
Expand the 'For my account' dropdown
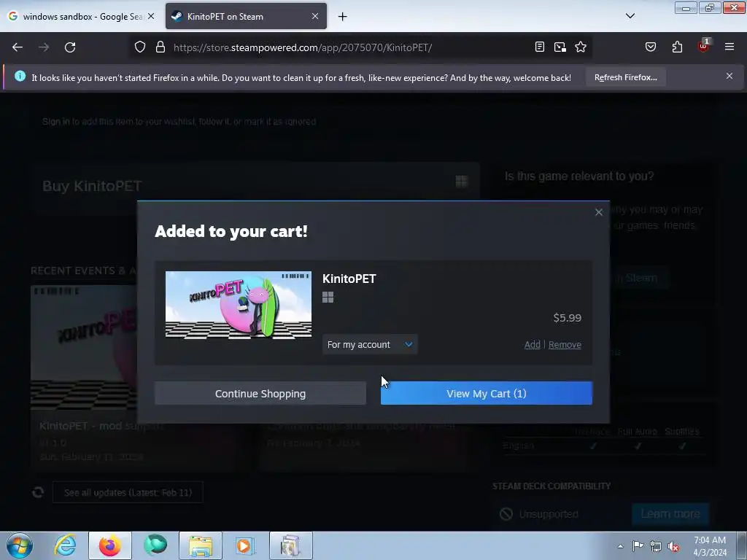pyautogui.click(x=370, y=344)
